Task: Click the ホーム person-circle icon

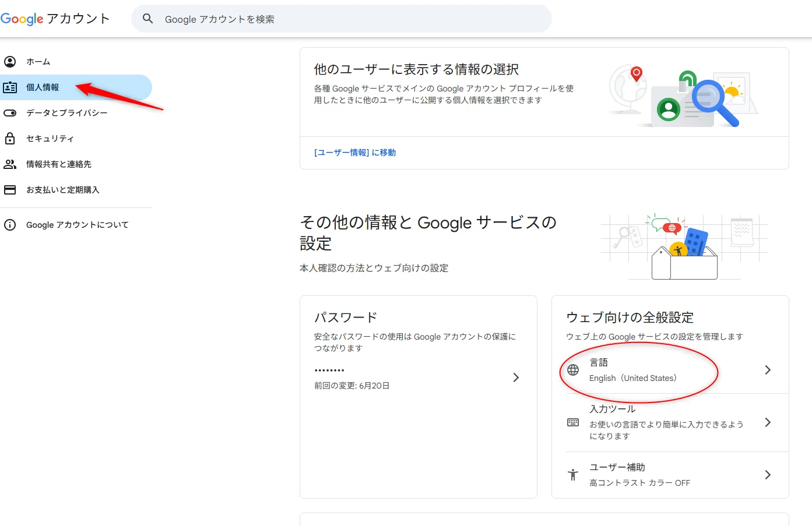Action: click(x=10, y=61)
